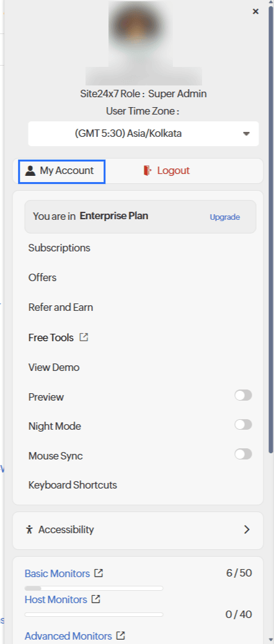Expand Accessibility with the chevron arrow
274x644 pixels.
click(x=247, y=529)
